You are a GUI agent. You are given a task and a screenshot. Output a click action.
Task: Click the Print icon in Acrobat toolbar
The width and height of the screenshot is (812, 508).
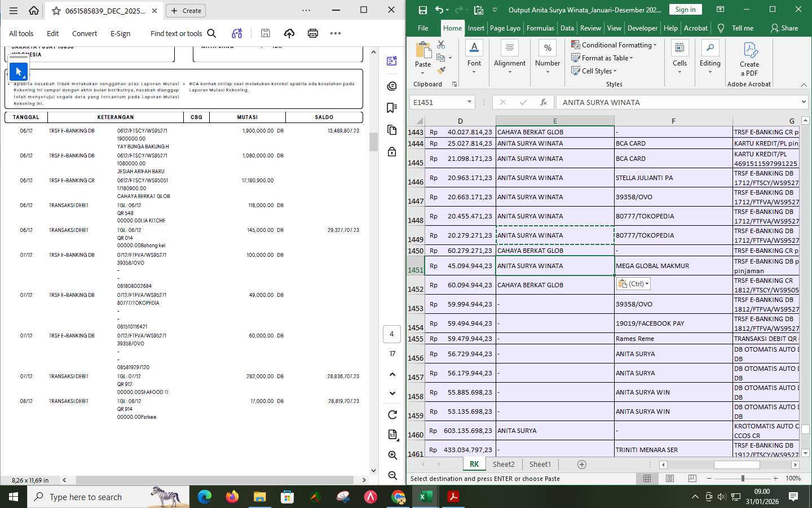pyautogui.click(x=313, y=33)
